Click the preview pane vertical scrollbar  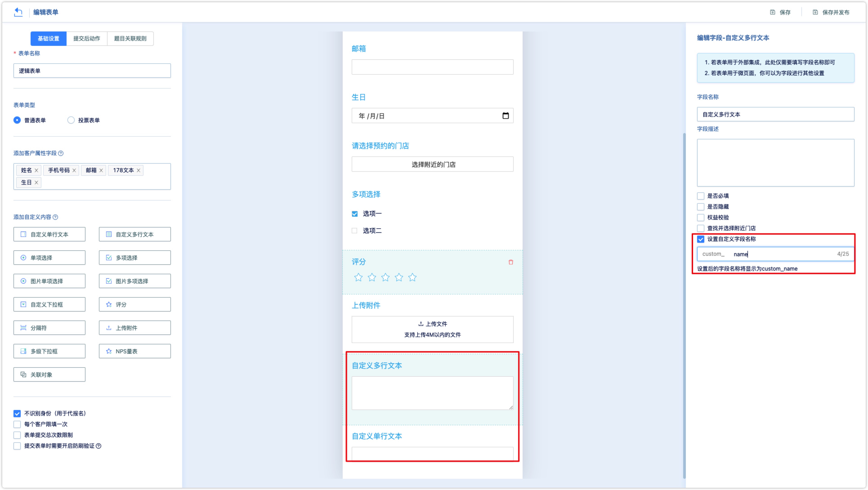(684, 306)
